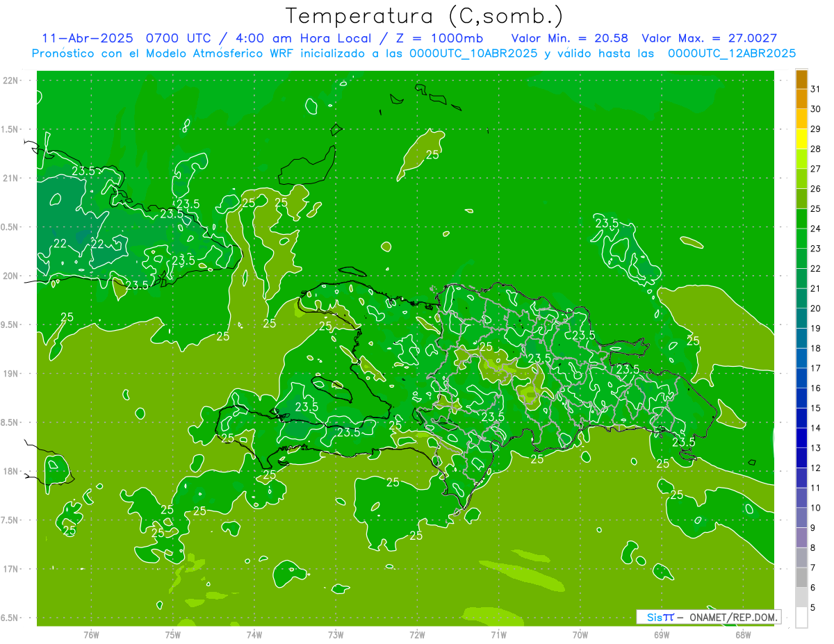Click the "21N" latitude axis label
Image resolution: width=834 pixels, height=644 pixels.
pos(10,178)
